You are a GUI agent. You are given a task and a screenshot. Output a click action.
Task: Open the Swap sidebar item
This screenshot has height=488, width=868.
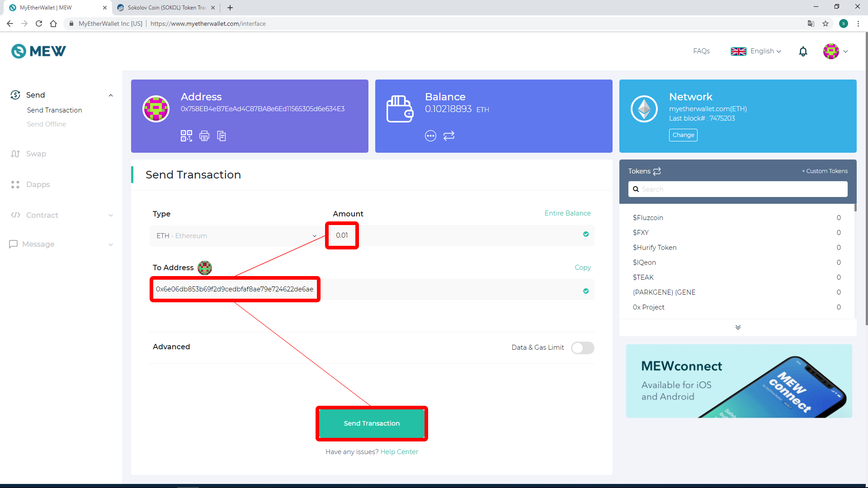pos(28,154)
